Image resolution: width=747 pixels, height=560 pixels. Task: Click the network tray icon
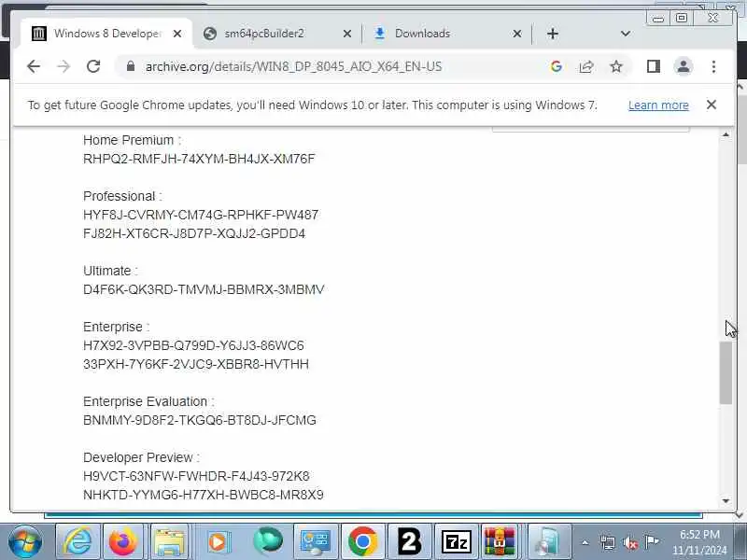click(x=608, y=542)
